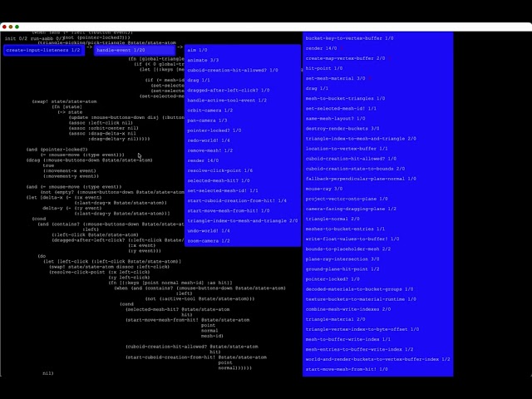Select selected-mesh-hit? 1/0 entry

(219, 181)
